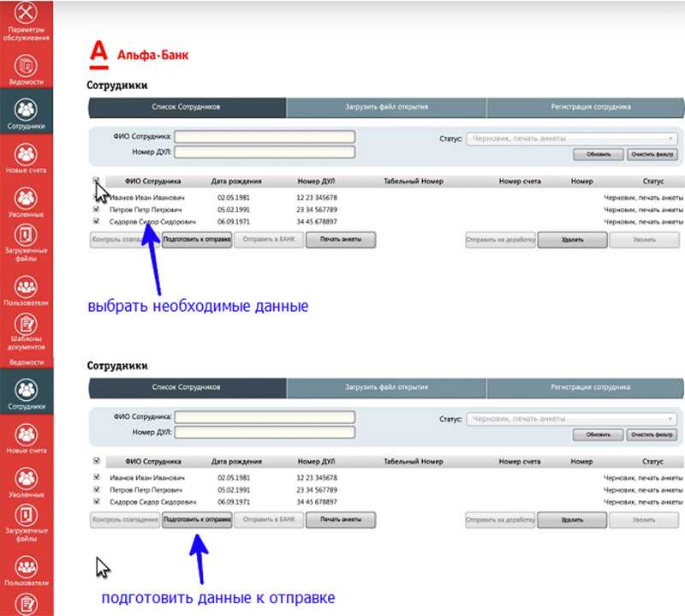Screen dimensions: 685x616
Task: Expand the Статус dropdown in lower filter
Action: (571, 419)
